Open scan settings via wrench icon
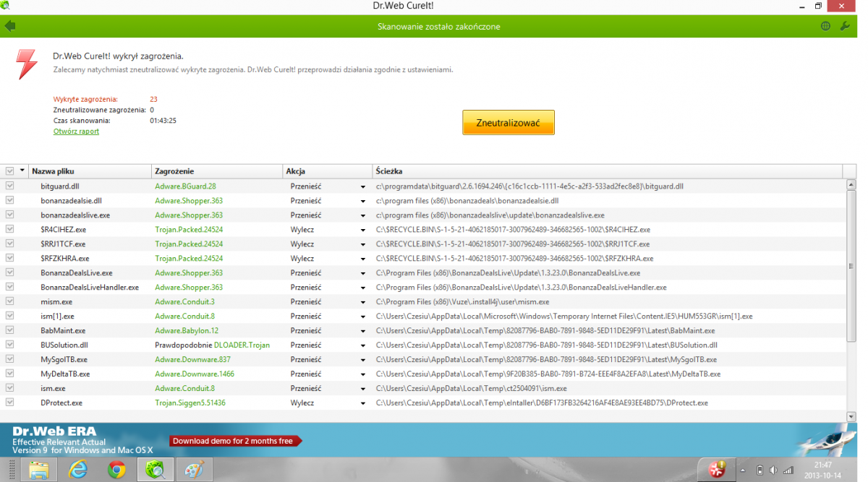 click(845, 26)
